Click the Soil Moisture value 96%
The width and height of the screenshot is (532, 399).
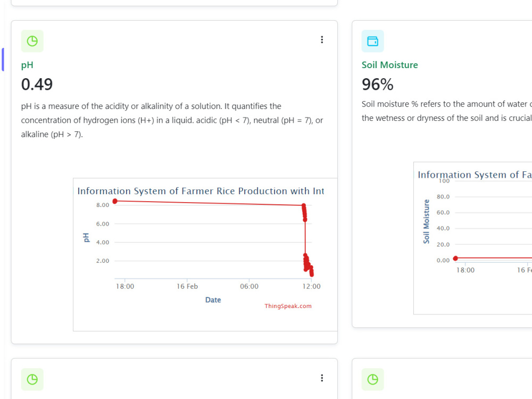point(377,84)
